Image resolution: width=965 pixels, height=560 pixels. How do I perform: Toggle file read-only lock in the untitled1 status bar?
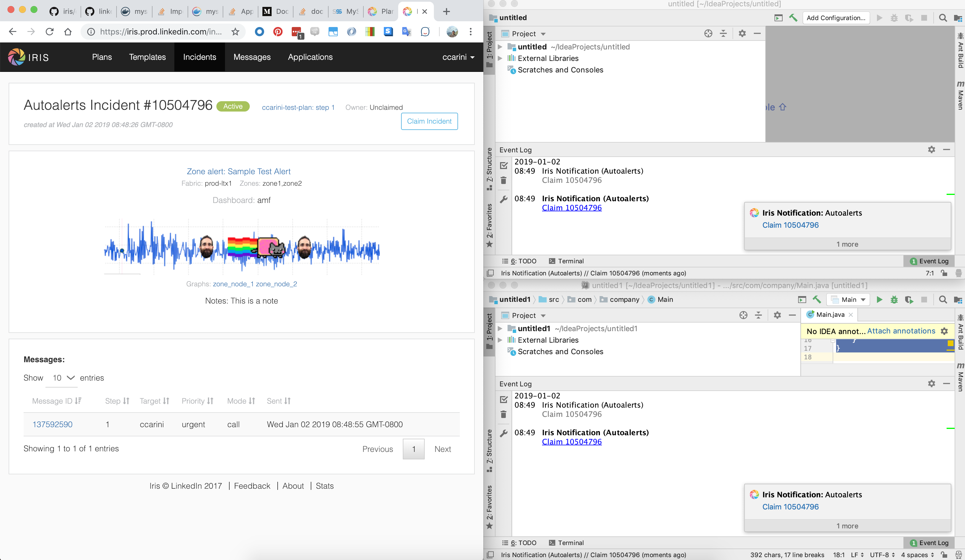coord(944,555)
